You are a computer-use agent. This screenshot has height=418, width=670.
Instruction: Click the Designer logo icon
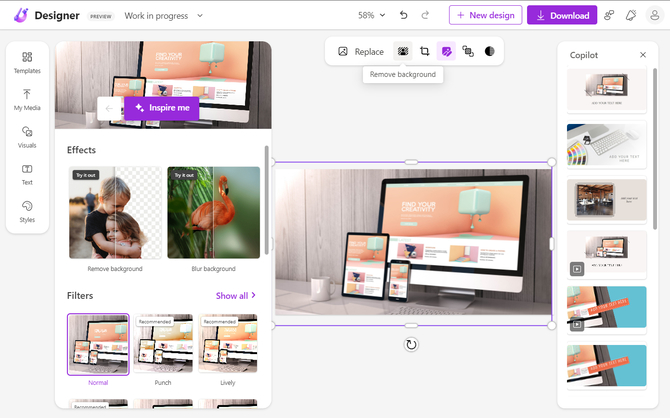pyautogui.click(x=21, y=15)
